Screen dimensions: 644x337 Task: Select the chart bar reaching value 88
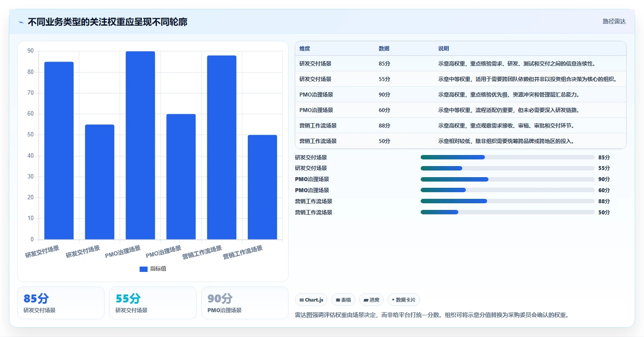point(222,147)
